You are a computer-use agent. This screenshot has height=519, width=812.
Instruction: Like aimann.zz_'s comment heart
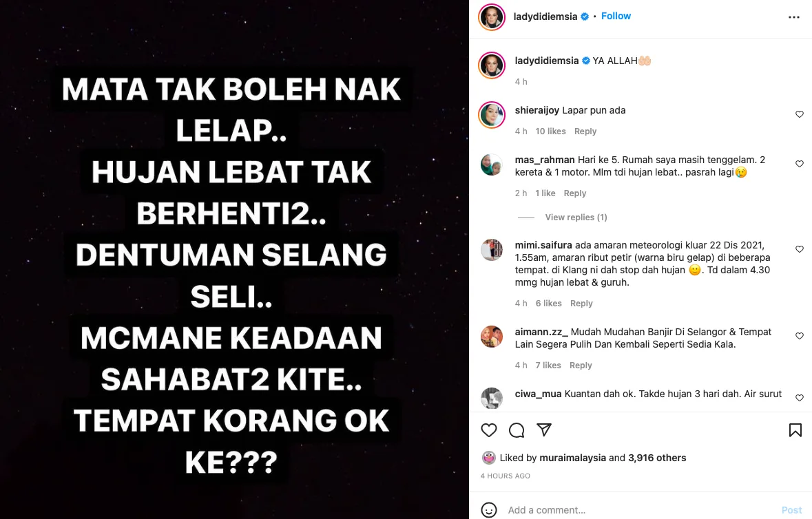click(800, 336)
